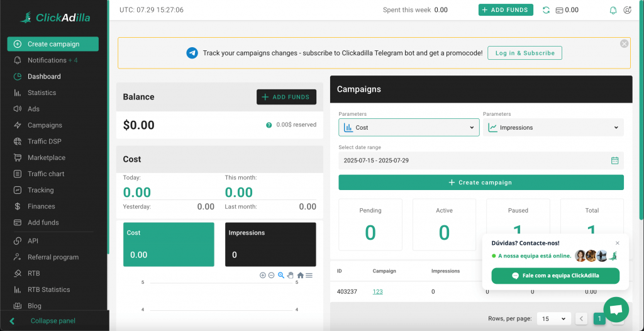644x331 pixels.
Task: Open the Cost parameters dropdown
Action: coord(409,128)
